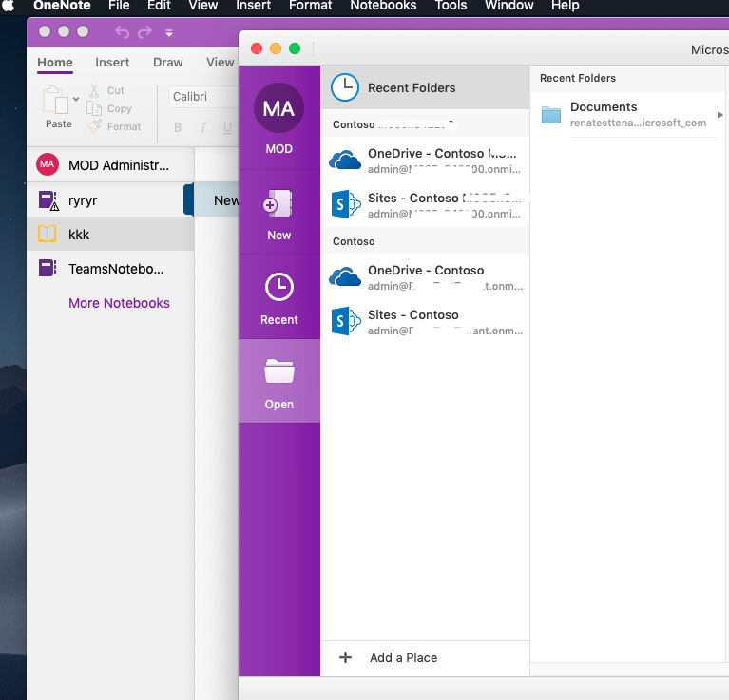Click the Paste clipboard icon
Viewport: 729px width, 700px height.
[x=55, y=100]
